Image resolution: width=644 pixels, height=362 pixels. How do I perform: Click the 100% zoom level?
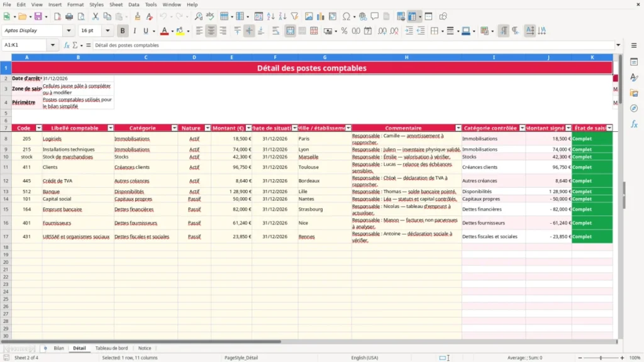tap(635, 358)
